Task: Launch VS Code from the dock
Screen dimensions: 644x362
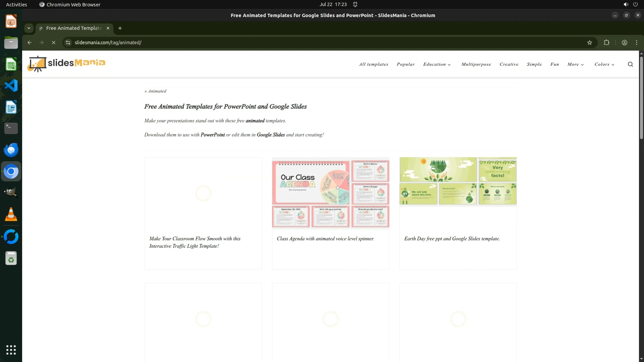Action: click(11, 86)
